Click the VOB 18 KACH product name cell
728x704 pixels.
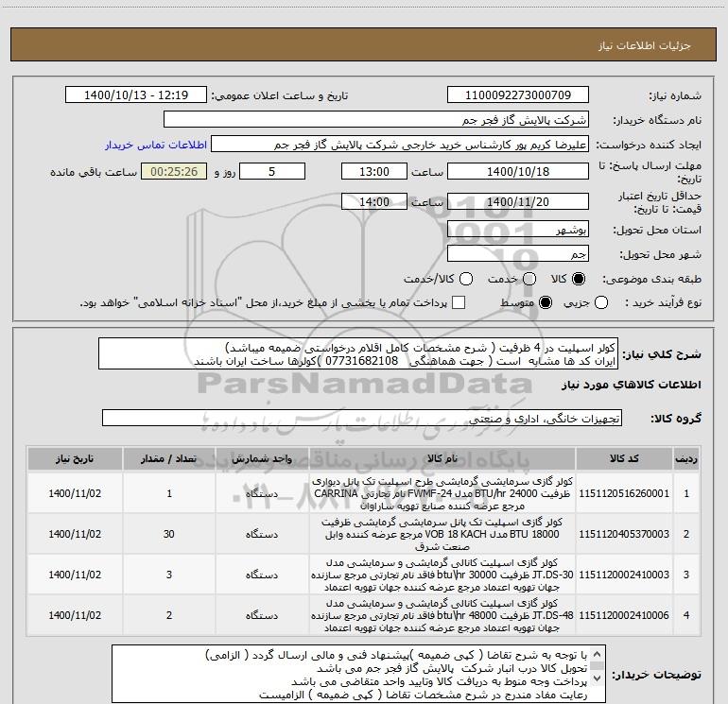click(442, 534)
